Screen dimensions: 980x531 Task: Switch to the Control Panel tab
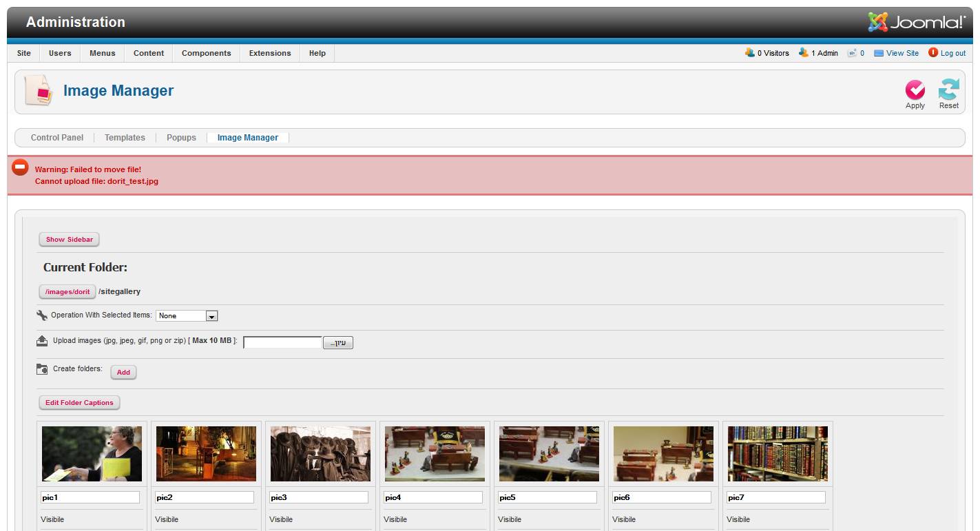(57, 138)
